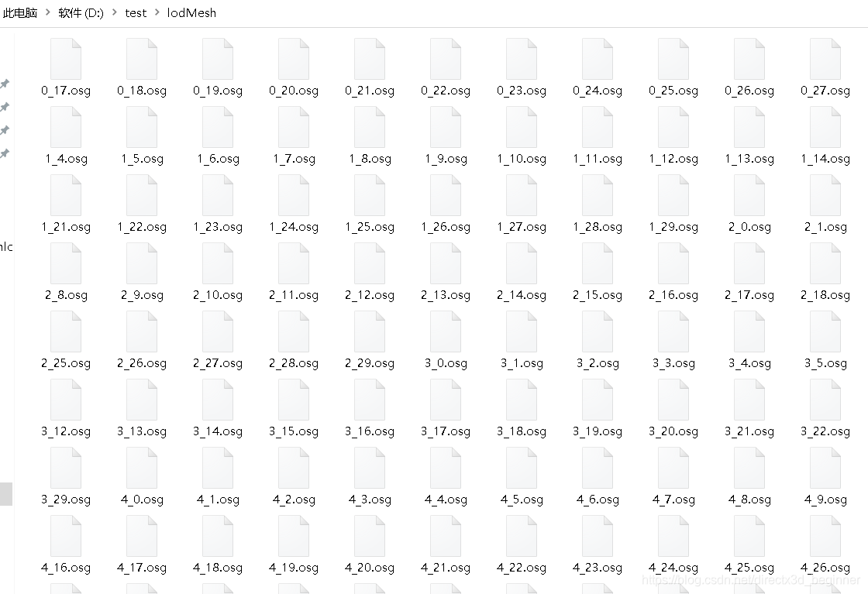The height and width of the screenshot is (594, 868).
Task: Expand the chevron after 软件 (D:)
Action: 114,12
